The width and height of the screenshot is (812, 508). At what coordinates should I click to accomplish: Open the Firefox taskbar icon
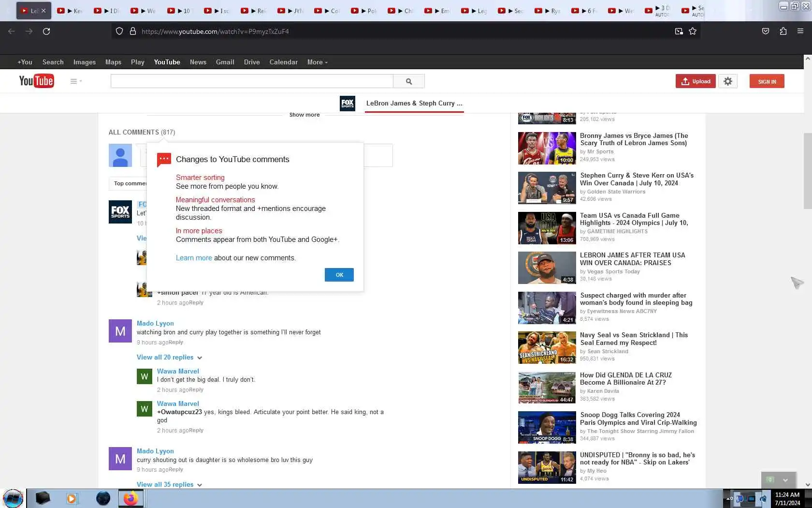click(131, 498)
